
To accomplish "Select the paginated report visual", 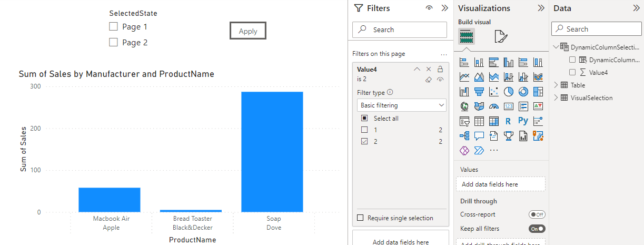I will coord(523,136).
